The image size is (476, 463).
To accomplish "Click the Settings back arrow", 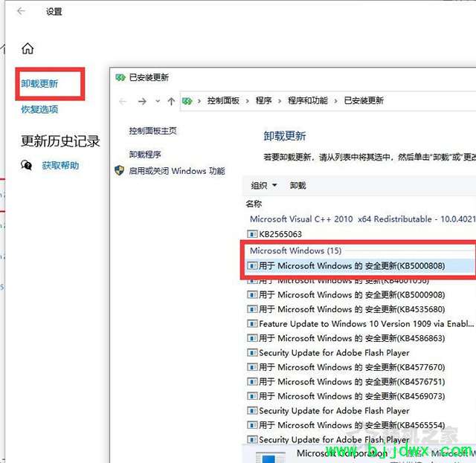I will 21,11.
